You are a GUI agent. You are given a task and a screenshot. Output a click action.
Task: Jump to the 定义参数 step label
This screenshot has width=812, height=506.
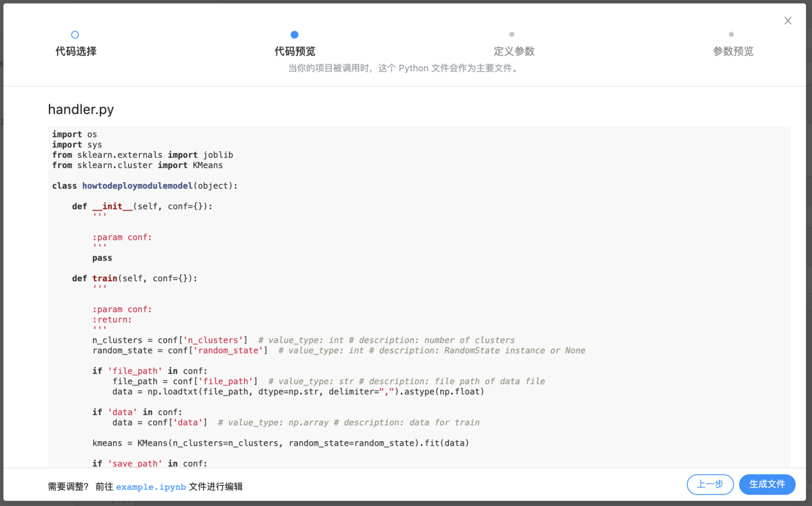point(514,51)
